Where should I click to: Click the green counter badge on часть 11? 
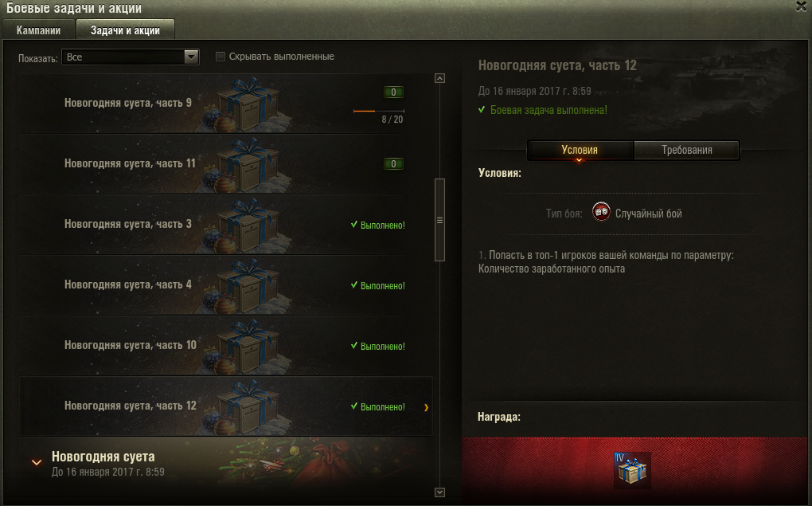(393, 164)
